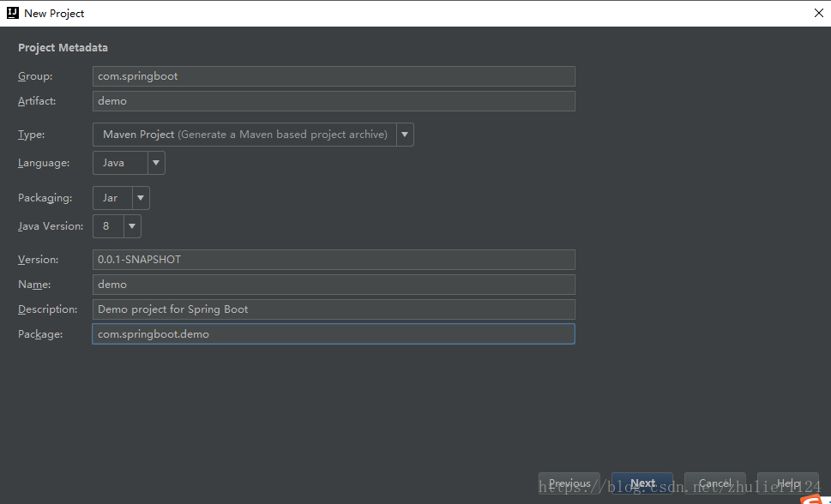The height and width of the screenshot is (504, 831).
Task: Click the Artifact input field
Action: pos(334,101)
